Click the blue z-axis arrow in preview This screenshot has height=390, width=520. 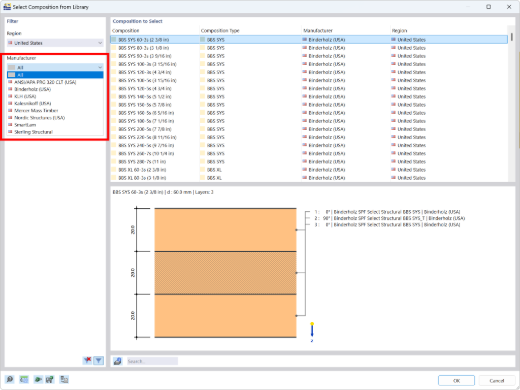(312, 331)
